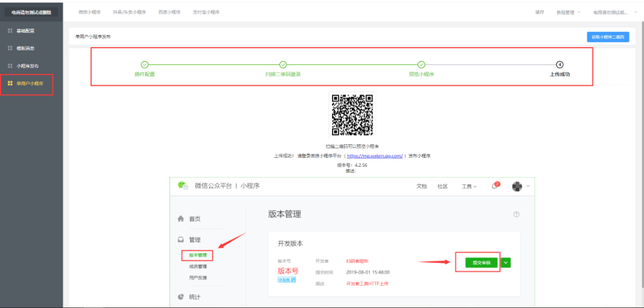644x308 pixels.
Task: Switch to the 抖音/头条小程序 tab
Action: (x=129, y=13)
